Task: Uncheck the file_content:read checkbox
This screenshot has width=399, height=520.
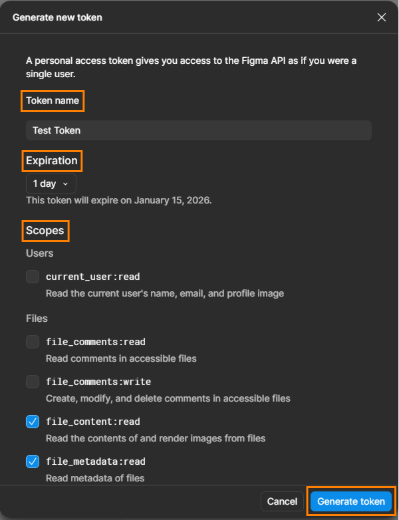Action: (x=33, y=422)
